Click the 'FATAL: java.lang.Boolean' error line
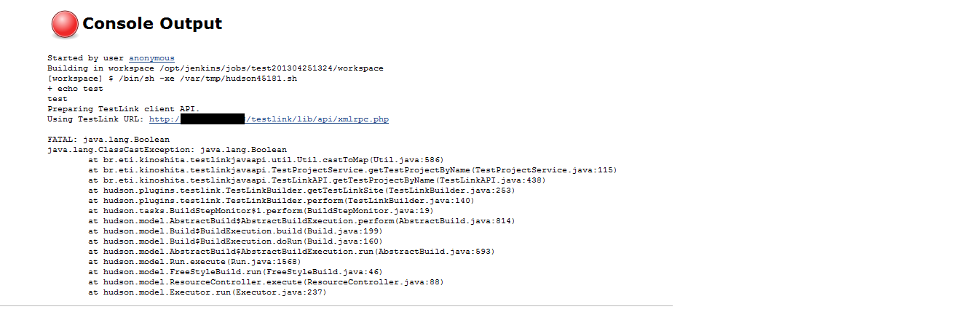 [108, 140]
